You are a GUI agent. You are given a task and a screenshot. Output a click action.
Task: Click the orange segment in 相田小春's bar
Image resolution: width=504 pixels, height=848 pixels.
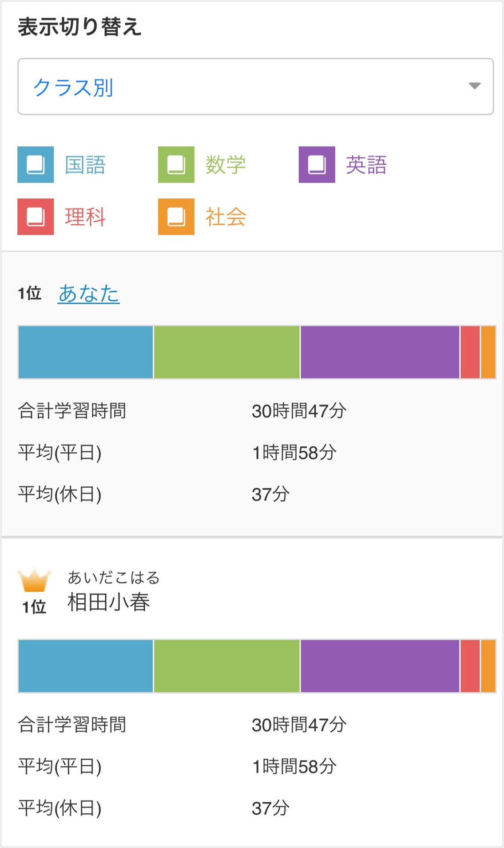click(x=488, y=666)
